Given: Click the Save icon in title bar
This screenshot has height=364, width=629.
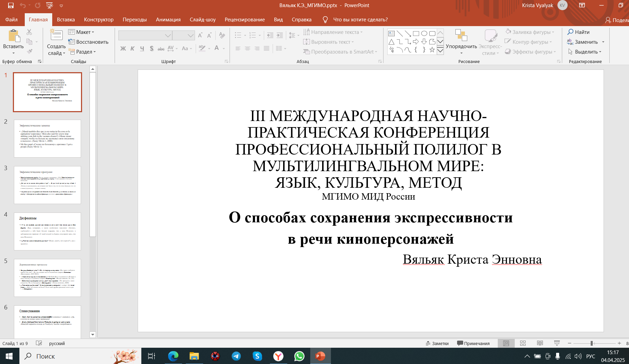Looking at the screenshot, I should [x=11, y=5].
